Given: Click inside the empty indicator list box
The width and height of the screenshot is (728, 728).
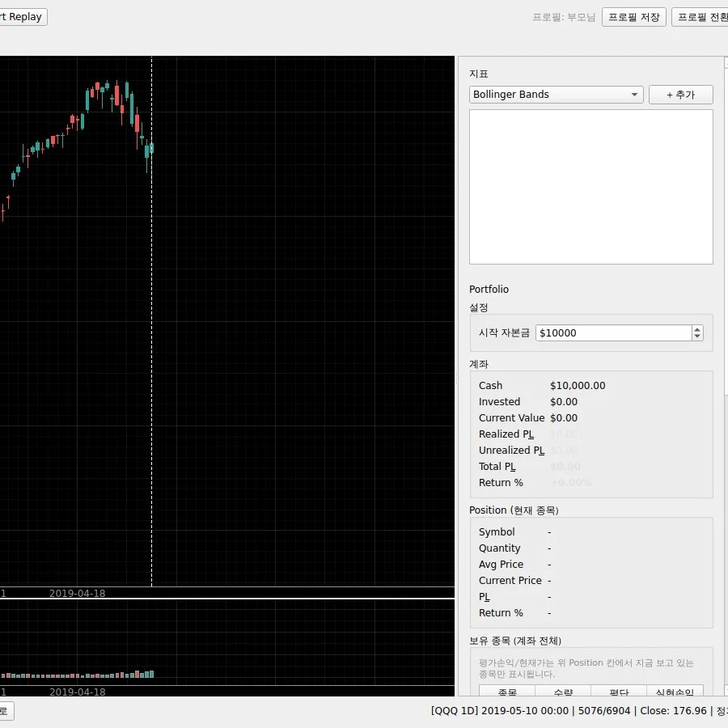Looking at the screenshot, I should (x=591, y=187).
